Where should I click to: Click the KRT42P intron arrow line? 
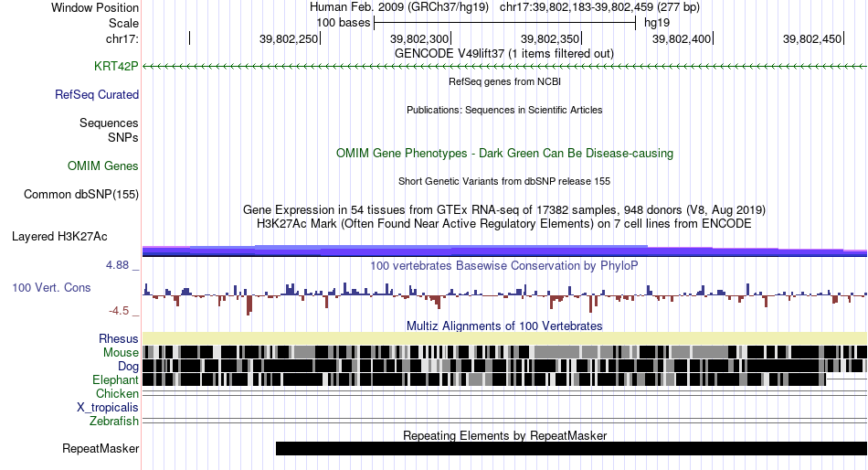(504, 66)
